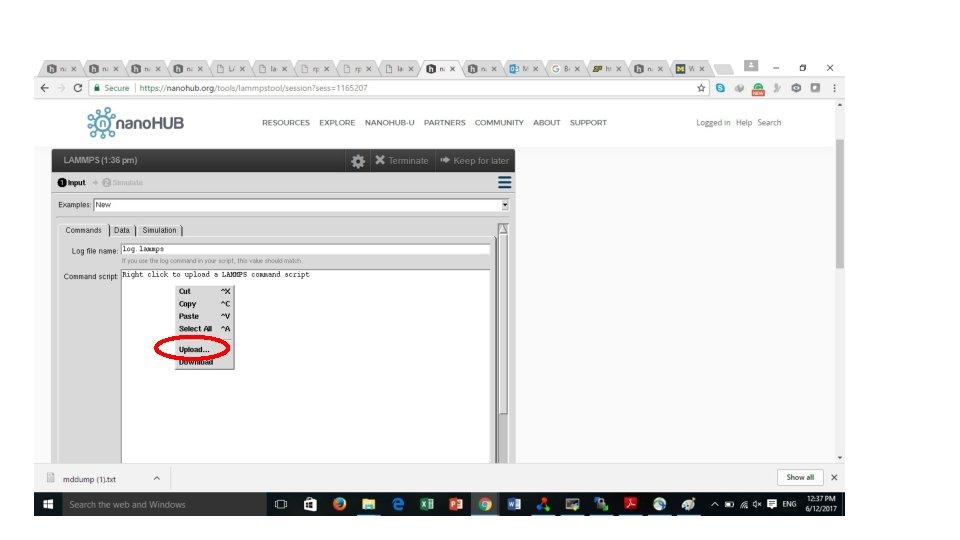The height and width of the screenshot is (540, 960).
Task: Open the NANOHUB-U nav link
Action: [x=389, y=122]
